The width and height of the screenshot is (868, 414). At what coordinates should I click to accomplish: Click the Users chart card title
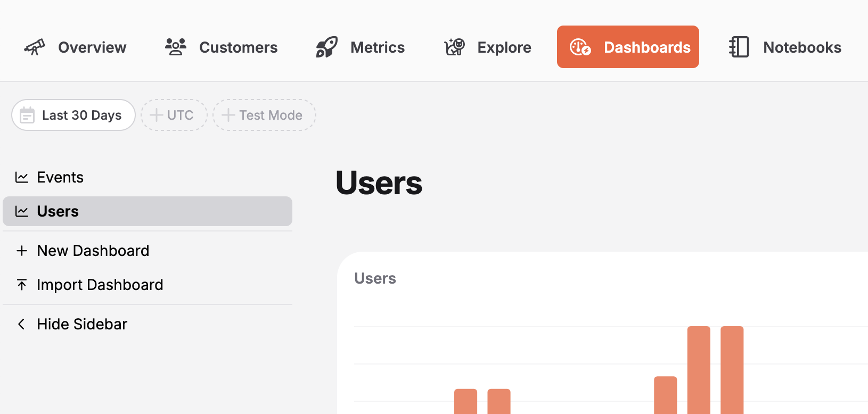click(x=375, y=278)
